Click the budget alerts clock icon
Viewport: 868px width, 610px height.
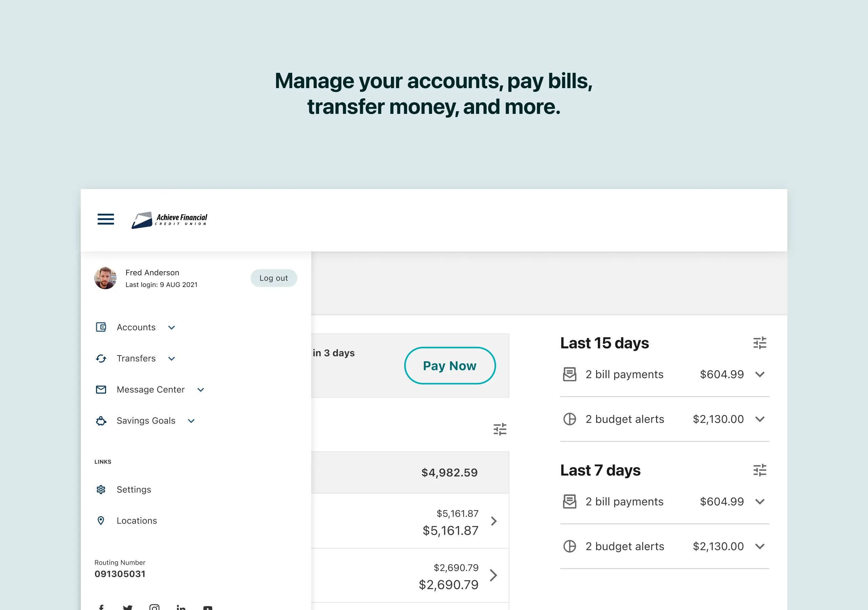pos(571,419)
